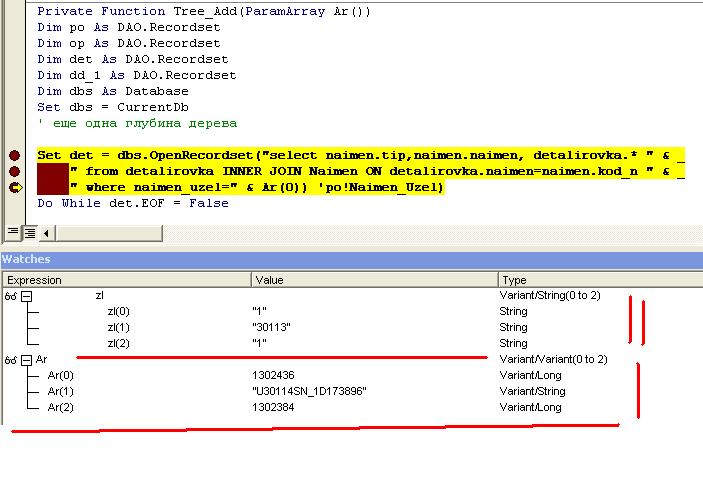
Task: Click the Variant/String type of Ar(1)
Action: pyautogui.click(x=532, y=391)
